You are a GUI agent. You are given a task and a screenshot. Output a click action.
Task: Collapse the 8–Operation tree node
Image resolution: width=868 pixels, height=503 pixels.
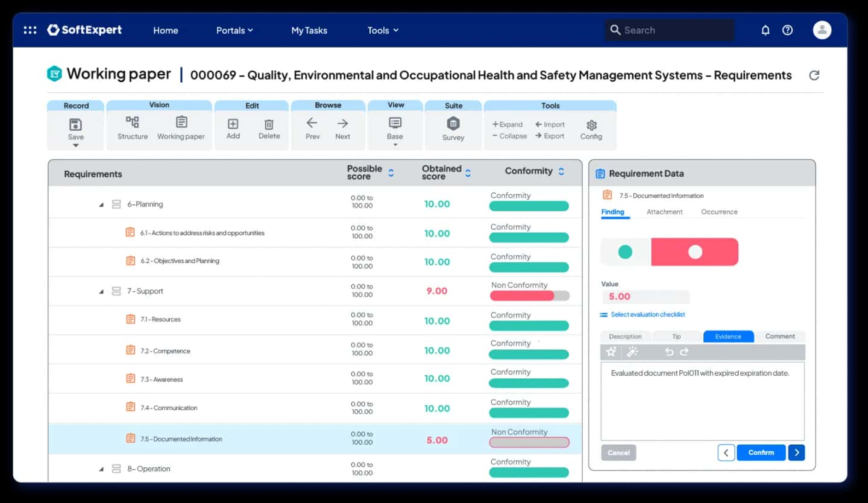click(101, 469)
